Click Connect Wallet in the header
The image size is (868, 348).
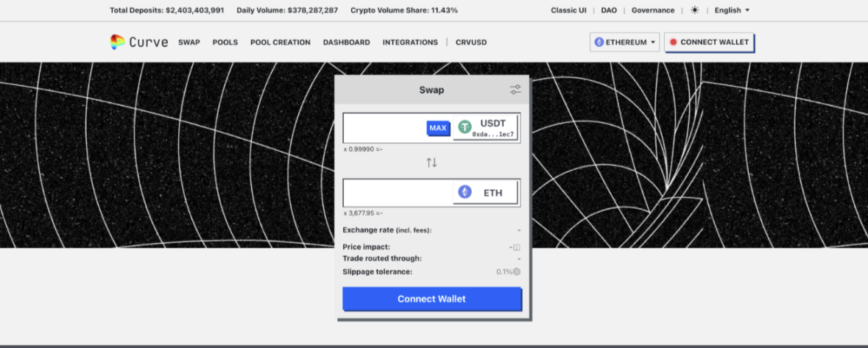coord(709,42)
